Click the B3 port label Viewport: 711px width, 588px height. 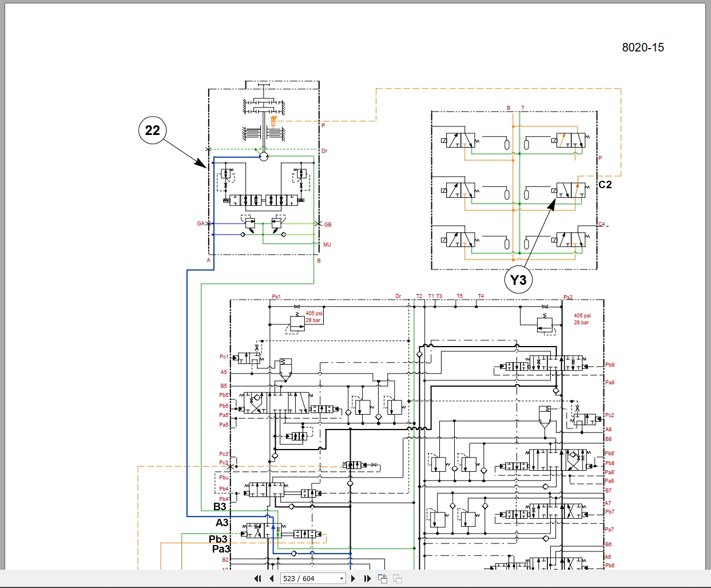pyautogui.click(x=220, y=507)
